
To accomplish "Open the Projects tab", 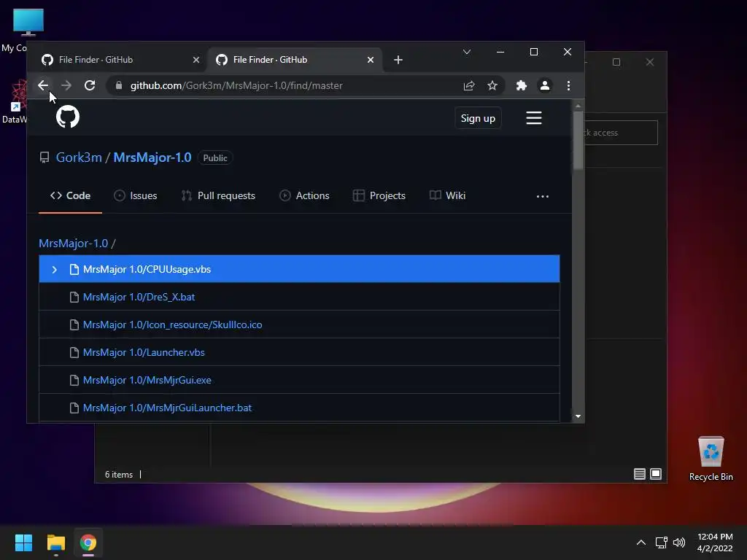I will click(x=379, y=195).
